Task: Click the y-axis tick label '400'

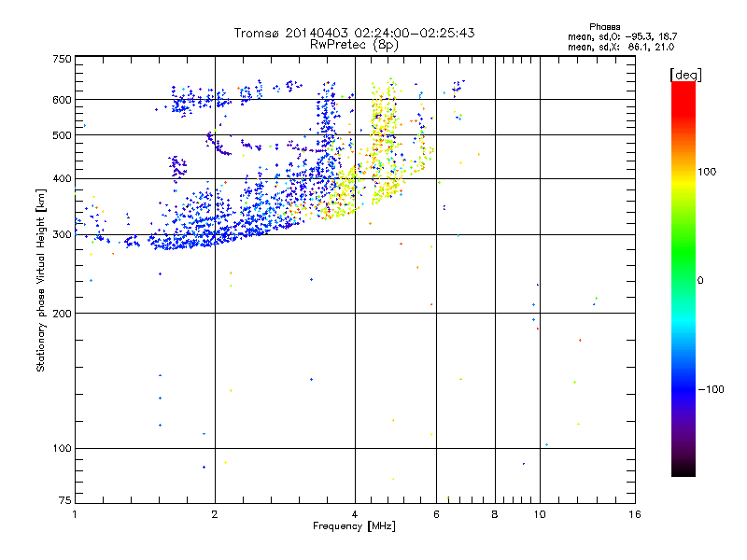Action: tap(62, 178)
